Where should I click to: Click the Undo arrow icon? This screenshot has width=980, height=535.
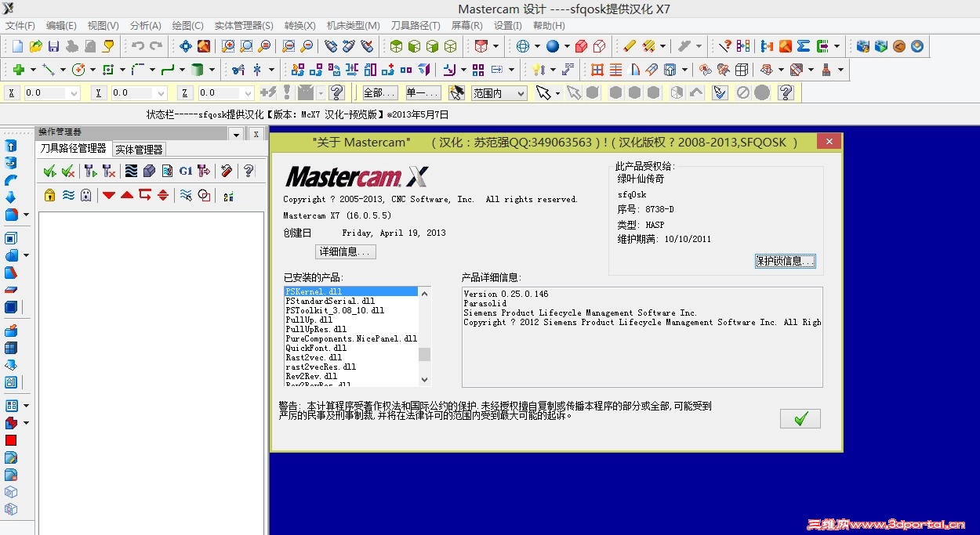pos(138,46)
